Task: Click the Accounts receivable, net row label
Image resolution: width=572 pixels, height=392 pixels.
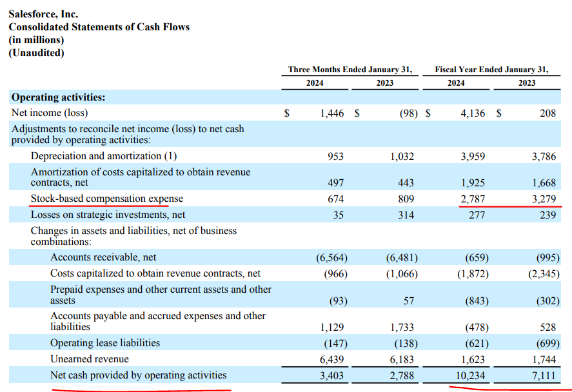Action: pyautogui.click(x=103, y=258)
